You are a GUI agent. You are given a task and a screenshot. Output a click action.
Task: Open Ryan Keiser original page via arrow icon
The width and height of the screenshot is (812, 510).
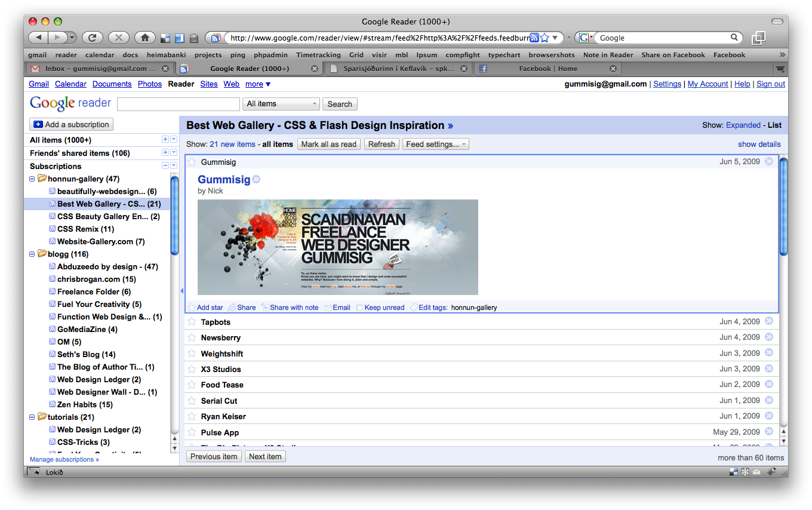pyautogui.click(x=769, y=416)
